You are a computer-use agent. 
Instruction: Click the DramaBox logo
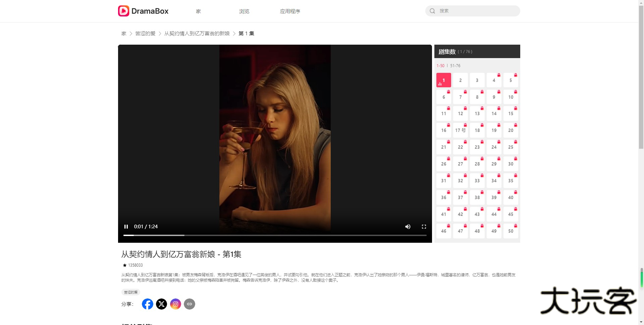[143, 11]
